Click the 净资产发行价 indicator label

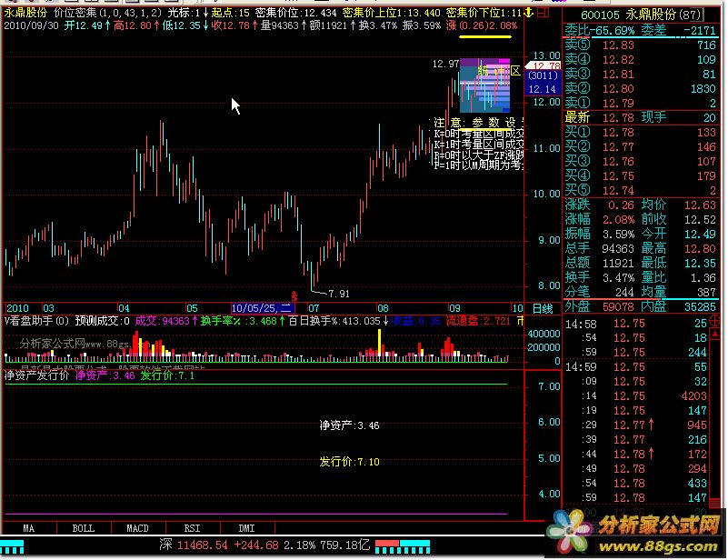(36, 375)
